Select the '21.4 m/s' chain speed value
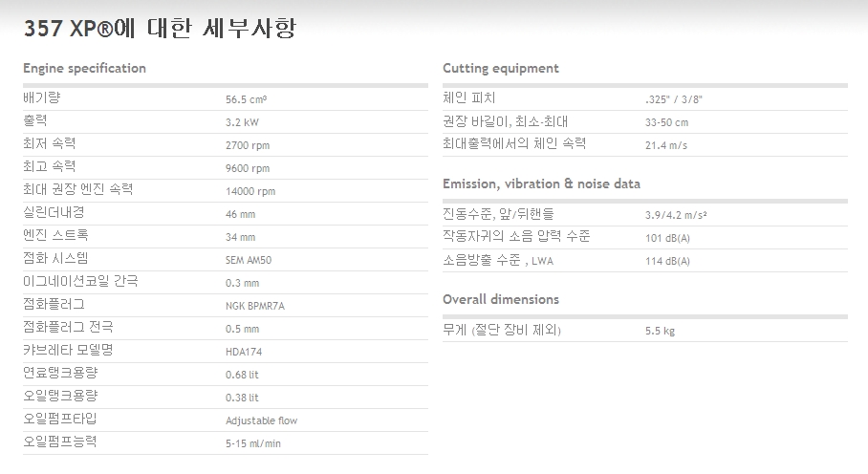 pyautogui.click(x=666, y=145)
